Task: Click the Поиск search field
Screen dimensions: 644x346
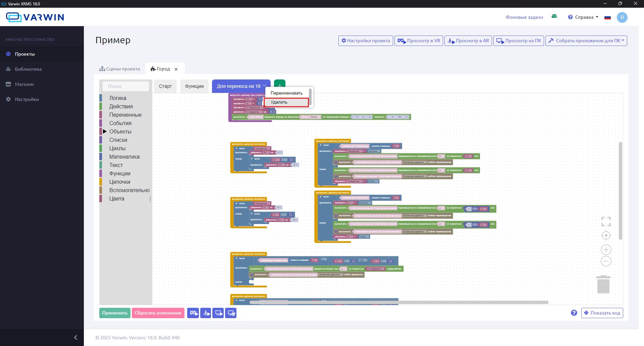Action: (126, 86)
